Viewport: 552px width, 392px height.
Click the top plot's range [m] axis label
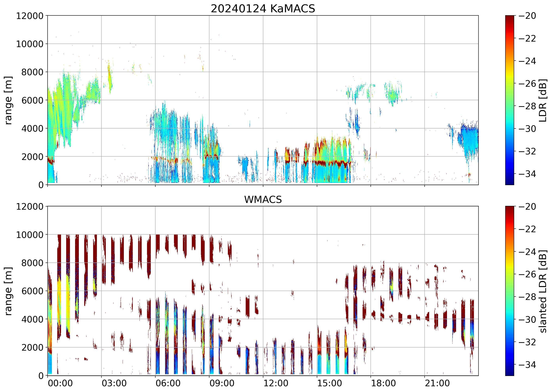8,100
